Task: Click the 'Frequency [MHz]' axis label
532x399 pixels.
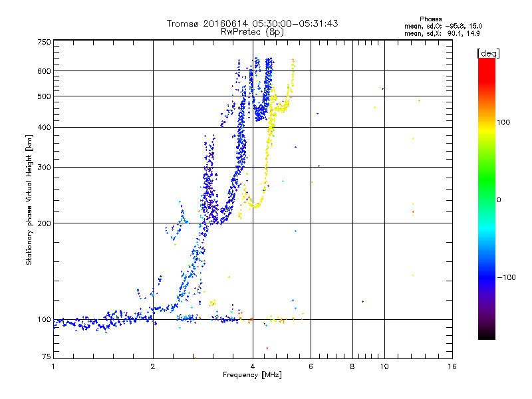Action: 252,375
